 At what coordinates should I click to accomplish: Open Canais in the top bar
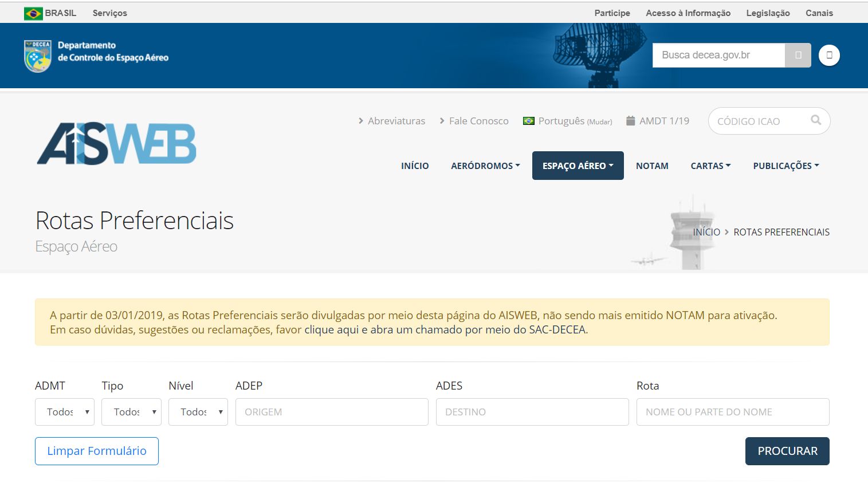click(819, 13)
